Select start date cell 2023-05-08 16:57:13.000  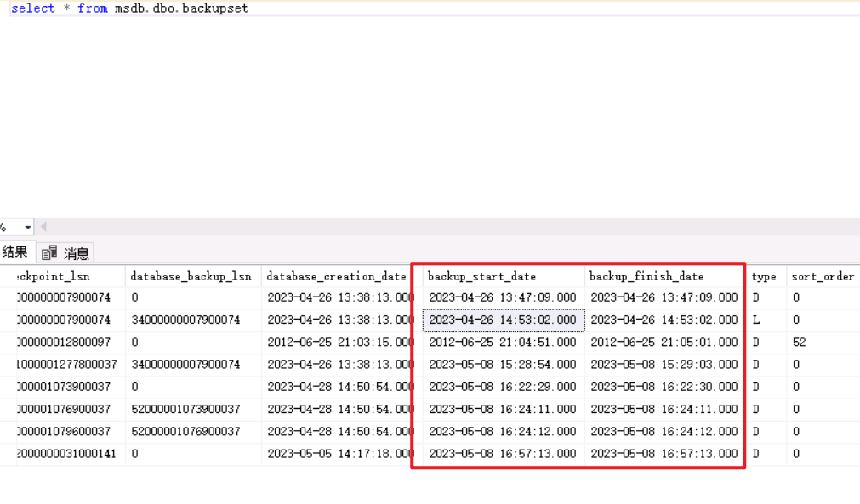click(504, 454)
